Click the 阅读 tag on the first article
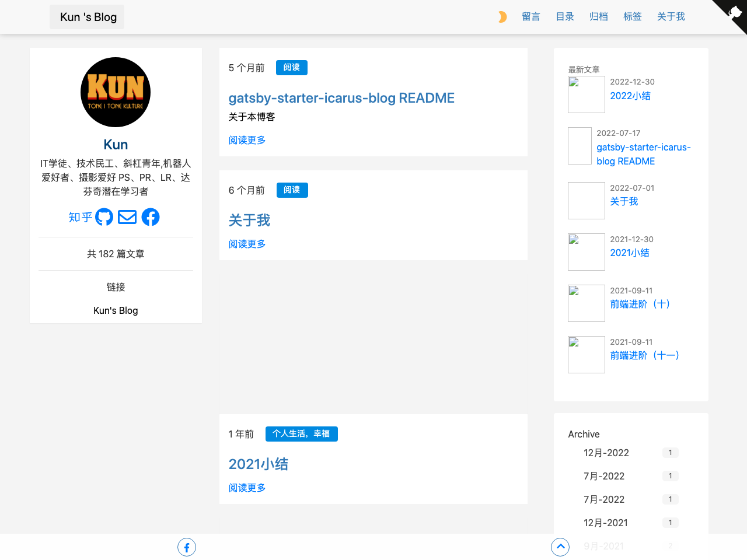The height and width of the screenshot is (560, 747). (x=291, y=68)
